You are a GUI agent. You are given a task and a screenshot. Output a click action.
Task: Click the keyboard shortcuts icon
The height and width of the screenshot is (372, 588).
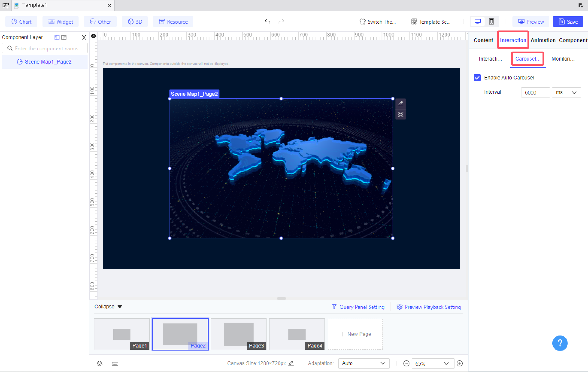pos(115,364)
